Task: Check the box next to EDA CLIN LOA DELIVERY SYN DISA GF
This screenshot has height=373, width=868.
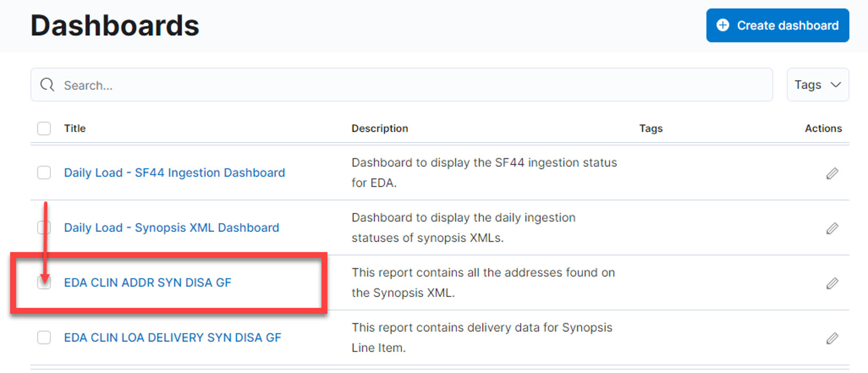Action: point(43,338)
